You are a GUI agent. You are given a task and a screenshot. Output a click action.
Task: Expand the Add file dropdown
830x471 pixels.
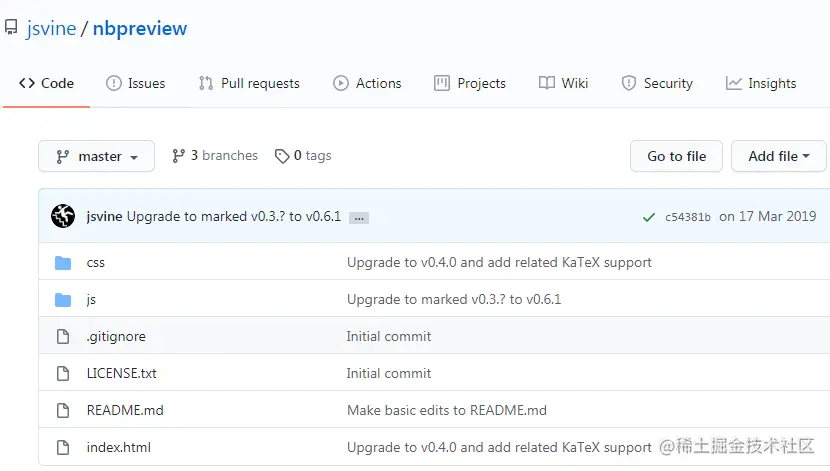tap(778, 156)
